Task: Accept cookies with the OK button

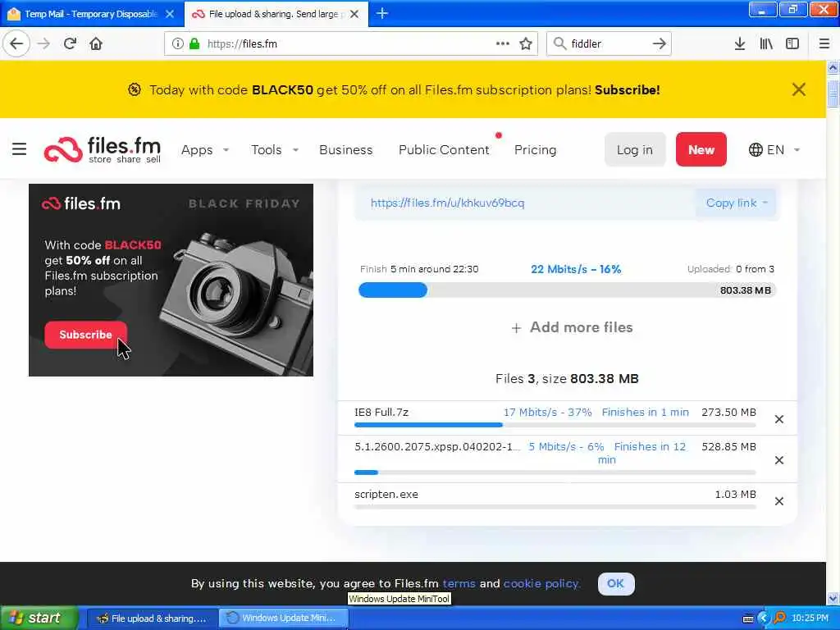Action: tap(615, 583)
